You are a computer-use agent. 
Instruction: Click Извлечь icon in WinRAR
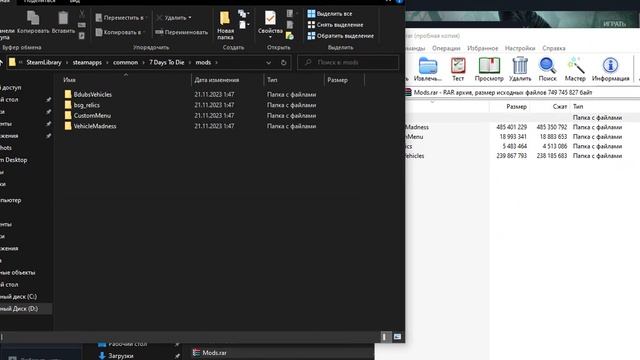coord(428,69)
